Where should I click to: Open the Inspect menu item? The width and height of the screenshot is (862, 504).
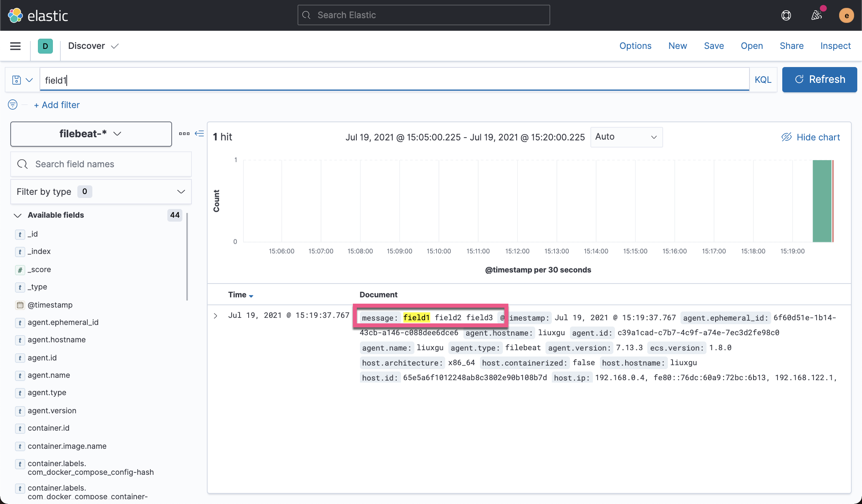[835, 46]
